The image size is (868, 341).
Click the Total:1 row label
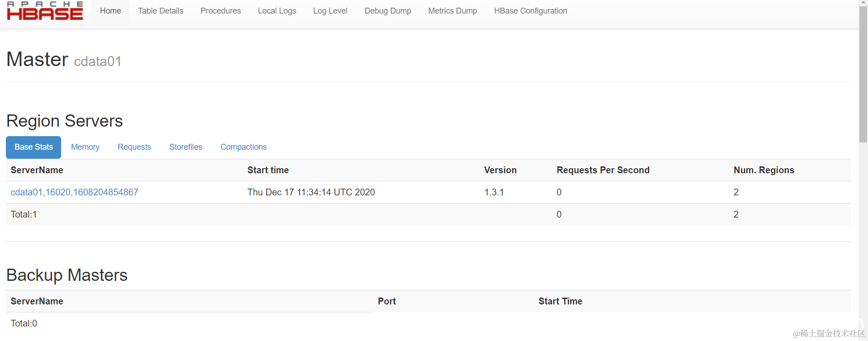[x=24, y=214]
